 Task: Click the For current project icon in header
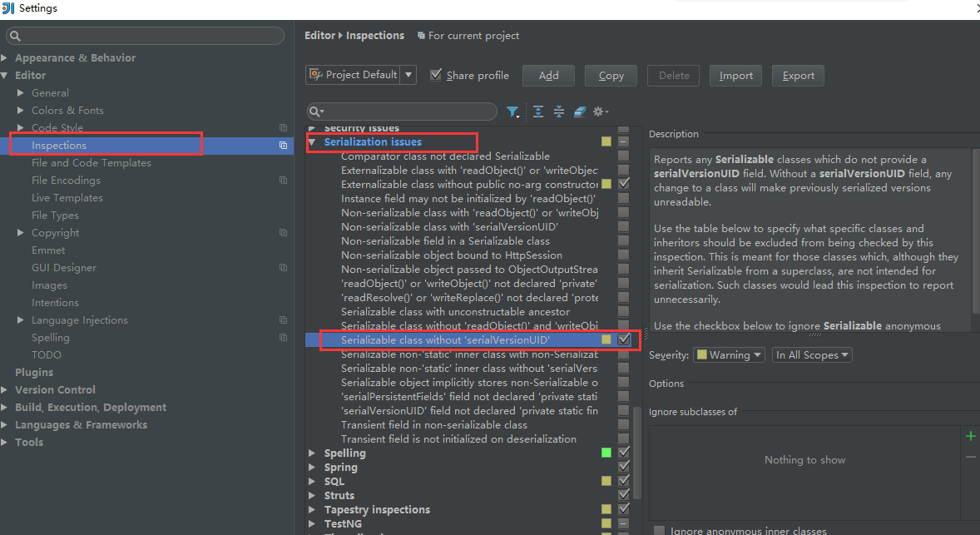pos(421,36)
